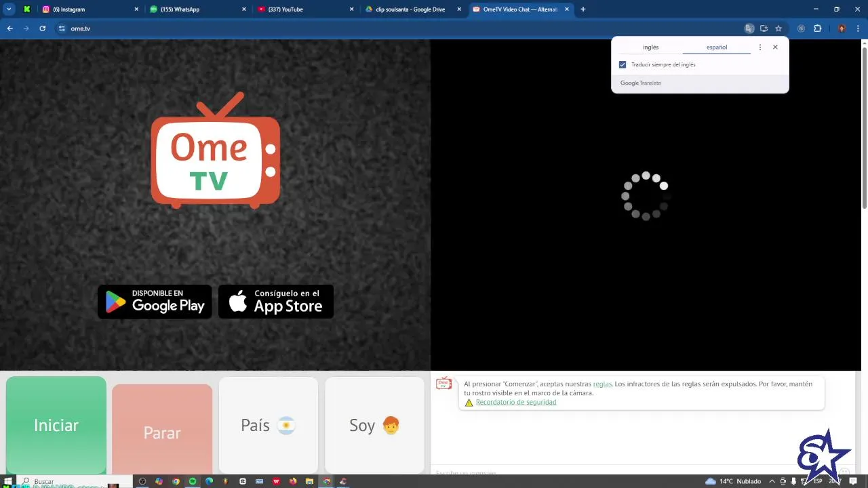
Task: Open translate popup more options menu
Action: click(x=760, y=47)
